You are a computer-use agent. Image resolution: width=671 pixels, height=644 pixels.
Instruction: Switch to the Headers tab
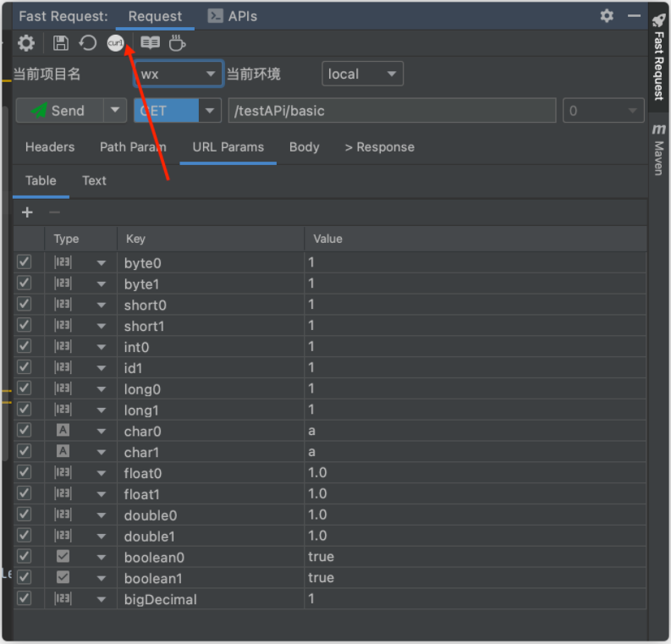tap(50, 147)
